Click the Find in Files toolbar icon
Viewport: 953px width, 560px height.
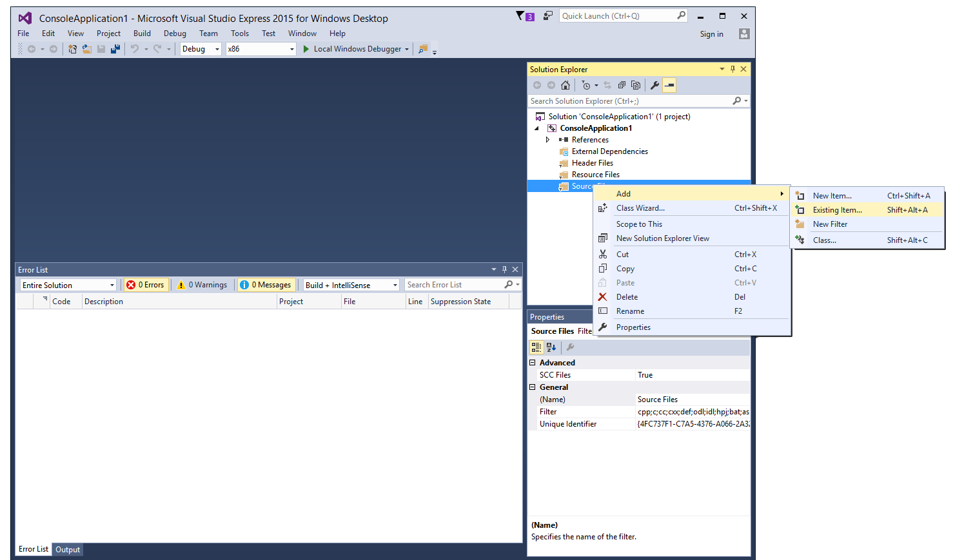tap(423, 49)
